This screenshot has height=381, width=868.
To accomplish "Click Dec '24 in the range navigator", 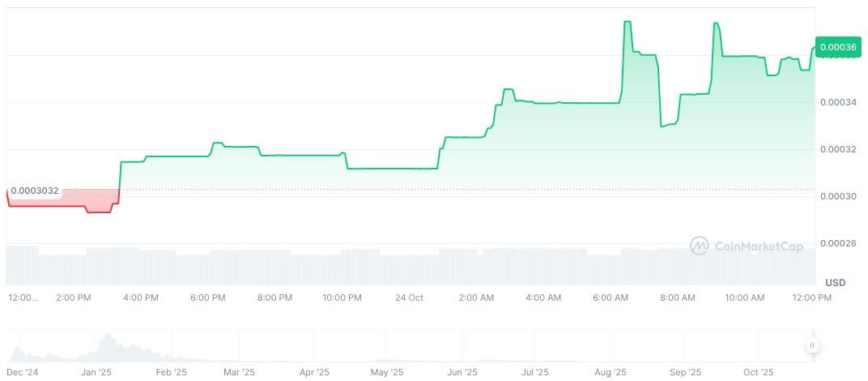I will (23, 373).
